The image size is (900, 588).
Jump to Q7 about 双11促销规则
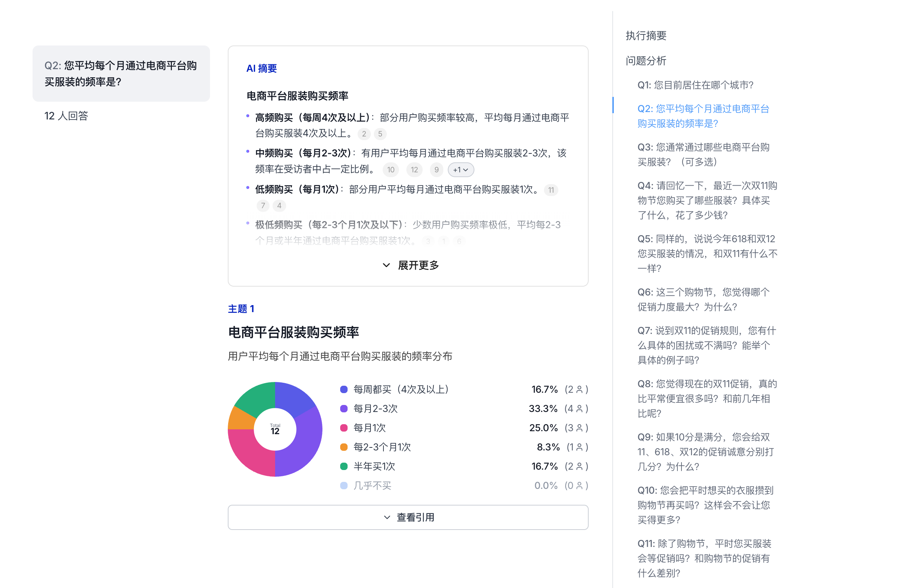click(706, 345)
